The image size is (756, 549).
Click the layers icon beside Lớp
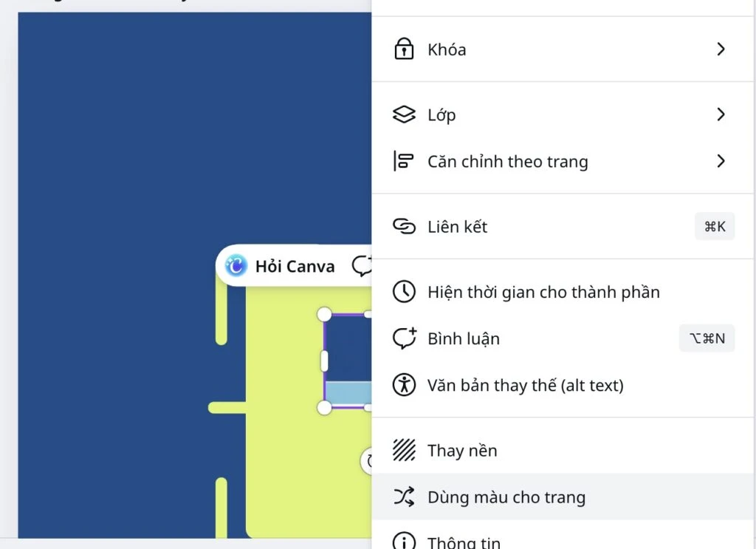[404, 115]
